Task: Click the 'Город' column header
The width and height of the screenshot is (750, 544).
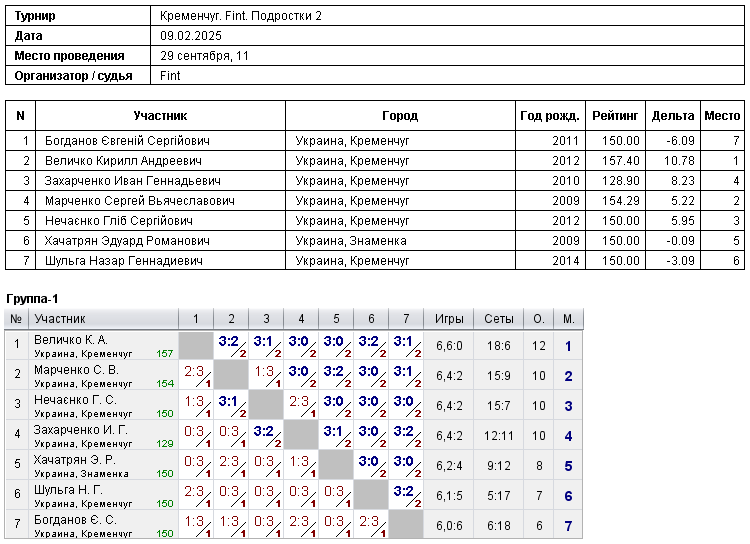Action: click(400, 116)
